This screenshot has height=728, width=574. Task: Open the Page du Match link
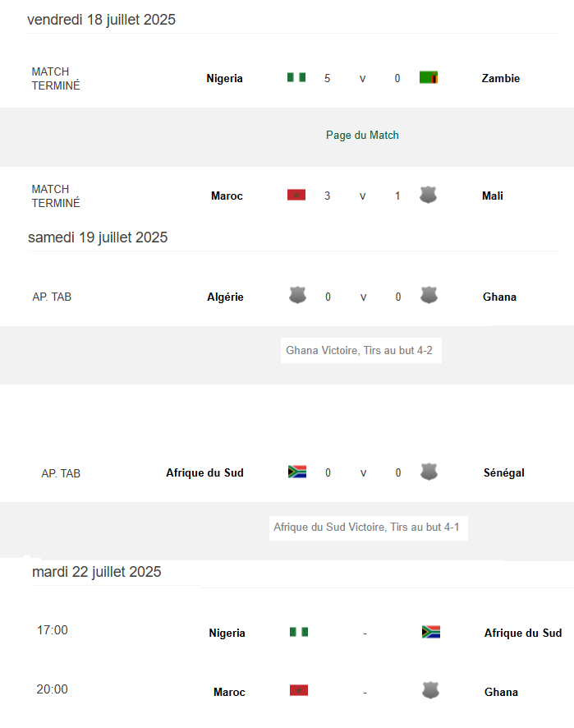(362, 135)
